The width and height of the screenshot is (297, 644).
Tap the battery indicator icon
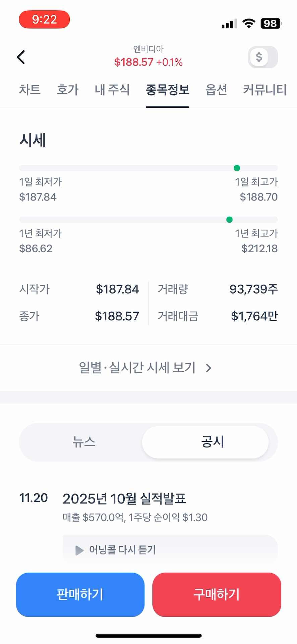pos(271,23)
